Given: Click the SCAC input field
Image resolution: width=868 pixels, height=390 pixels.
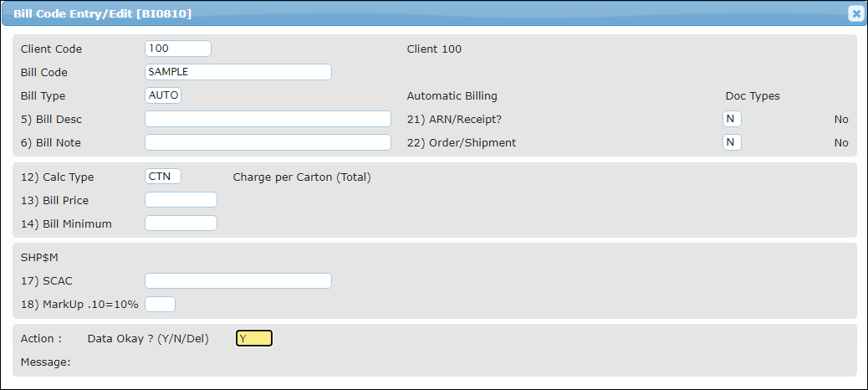Looking at the screenshot, I should click(238, 281).
